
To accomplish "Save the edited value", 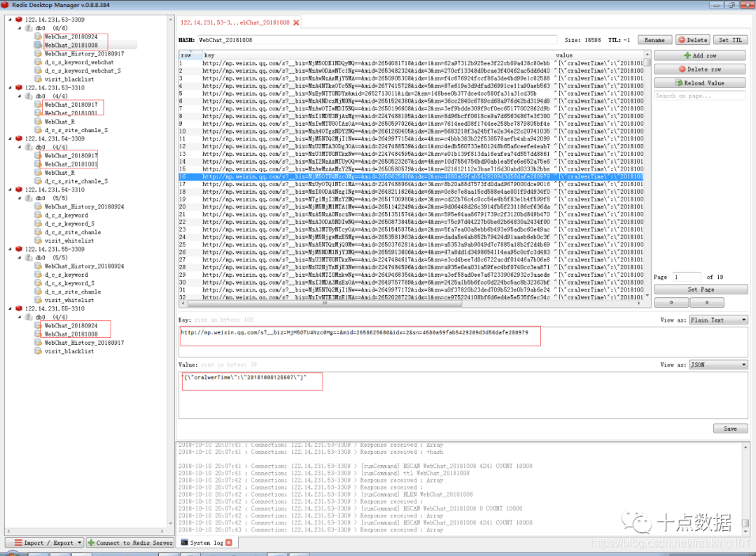I will coord(730,429).
